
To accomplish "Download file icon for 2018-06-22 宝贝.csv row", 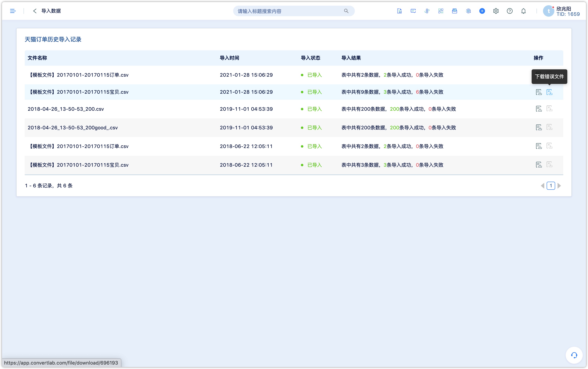I will [x=539, y=165].
